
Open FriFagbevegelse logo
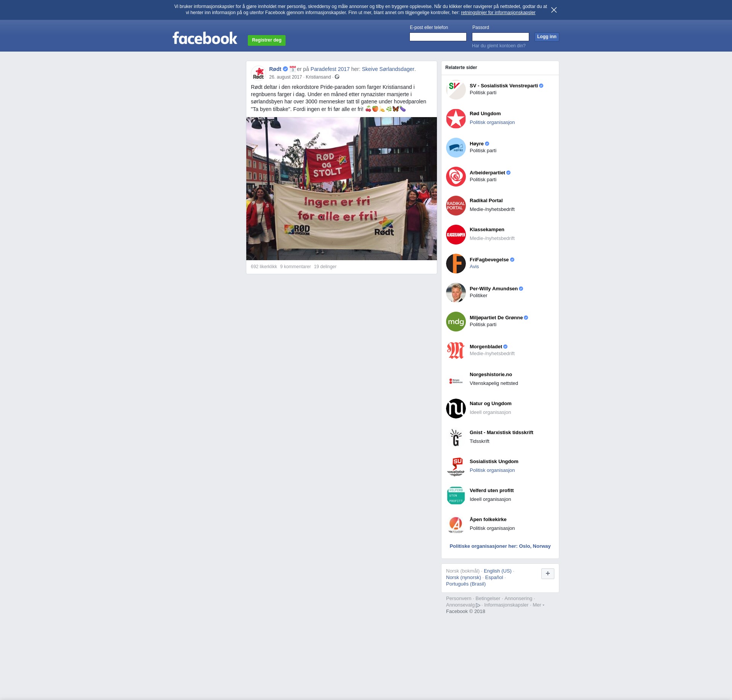tap(456, 264)
